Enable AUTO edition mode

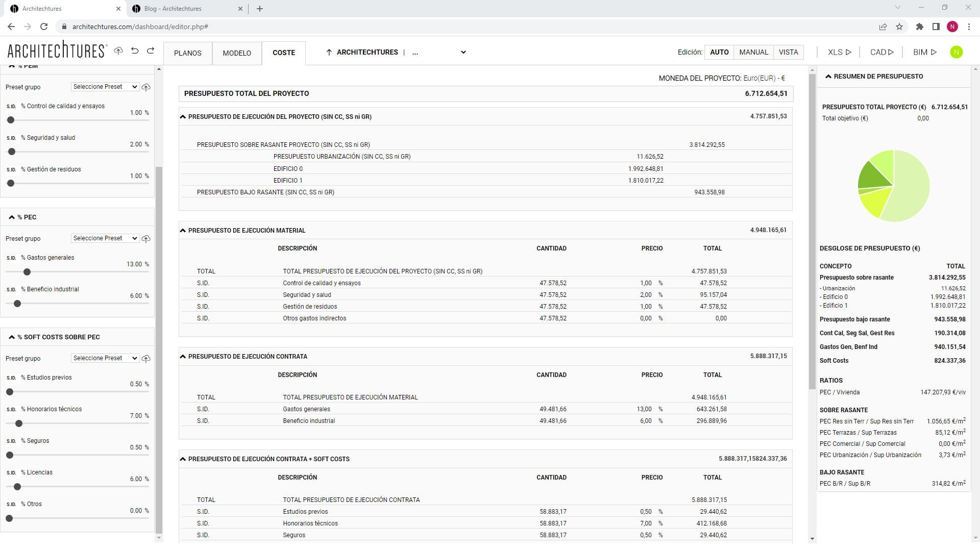point(719,52)
